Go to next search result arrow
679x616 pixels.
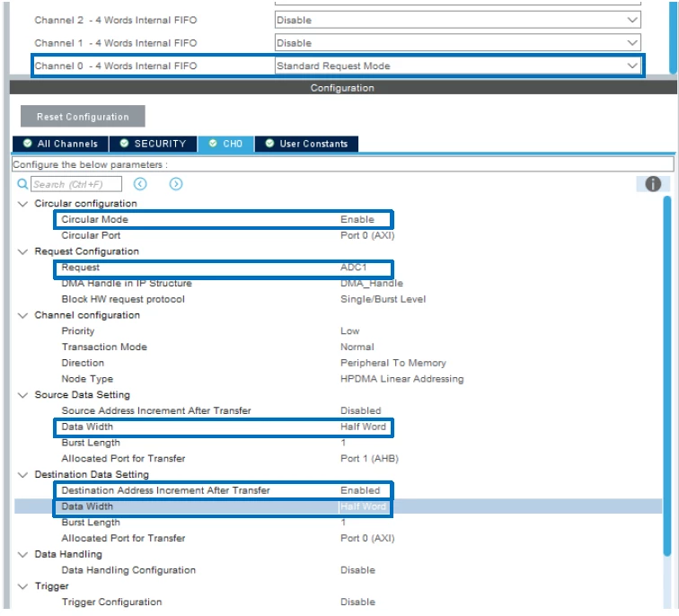[176, 184]
